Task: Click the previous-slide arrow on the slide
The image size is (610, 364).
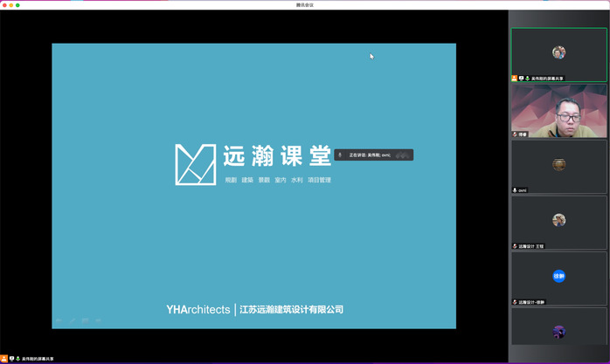Action: (59, 320)
